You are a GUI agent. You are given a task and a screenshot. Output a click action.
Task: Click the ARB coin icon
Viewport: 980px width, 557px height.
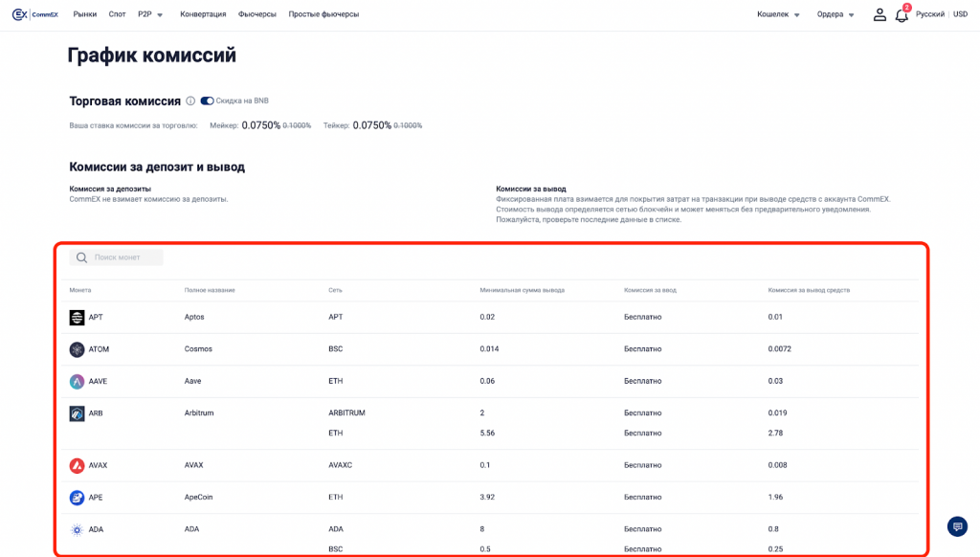pyautogui.click(x=77, y=413)
